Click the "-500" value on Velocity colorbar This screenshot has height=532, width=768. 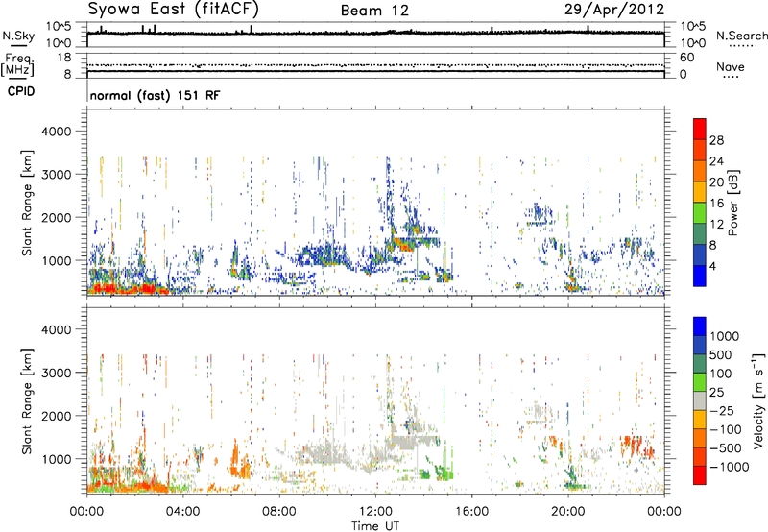[x=726, y=447]
